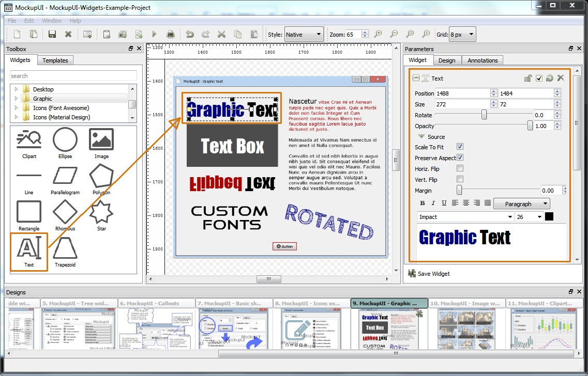Image resolution: width=588 pixels, height=376 pixels.
Task: Enable the Vert. Flip checkbox
Action: pos(460,179)
